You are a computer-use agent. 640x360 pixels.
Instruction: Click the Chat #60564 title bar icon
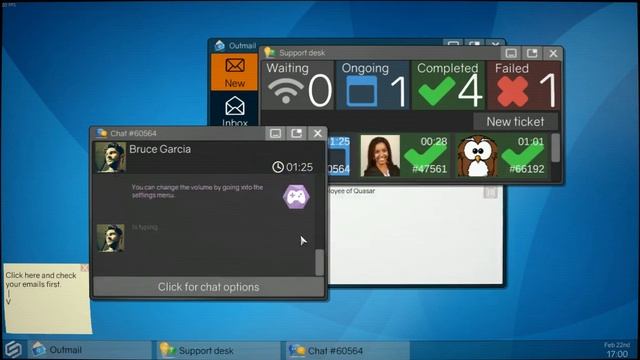pos(102,133)
